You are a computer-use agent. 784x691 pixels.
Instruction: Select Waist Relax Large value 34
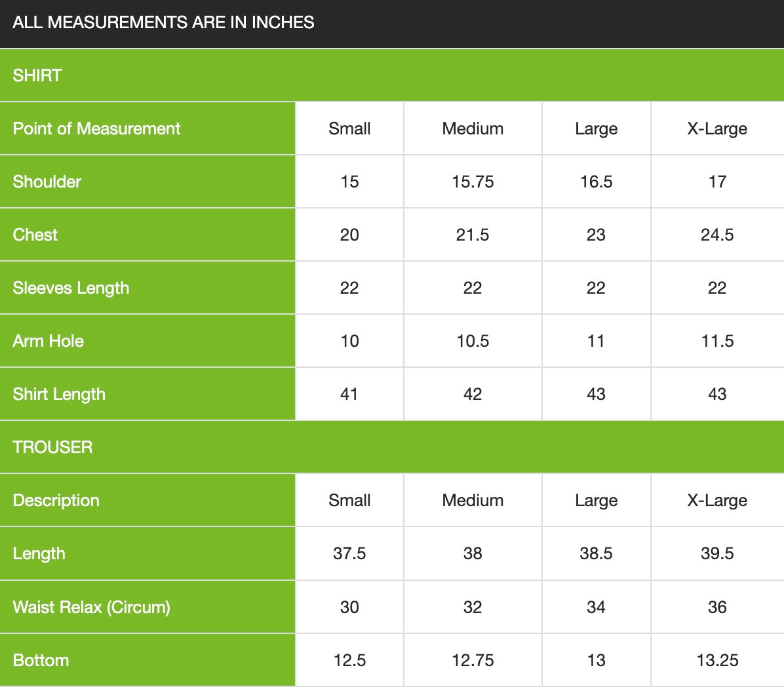(596, 607)
